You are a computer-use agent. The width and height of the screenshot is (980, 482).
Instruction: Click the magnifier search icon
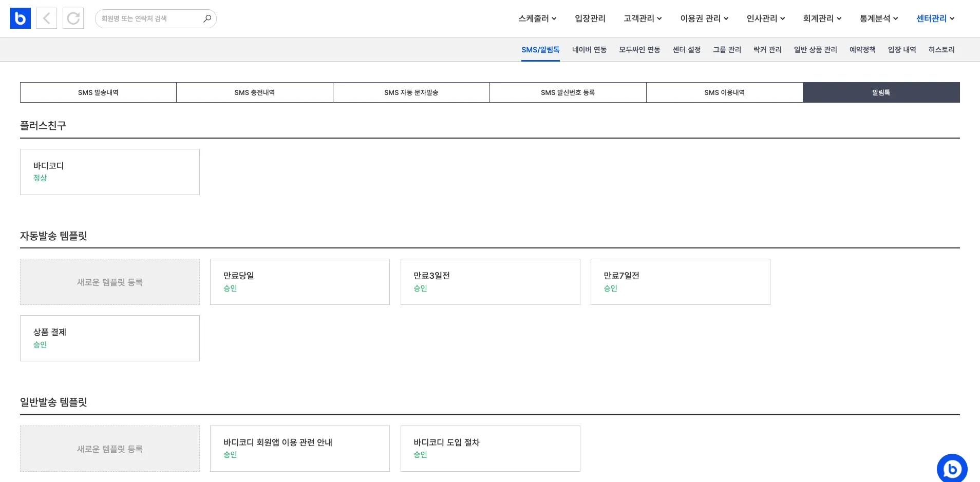(x=207, y=18)
